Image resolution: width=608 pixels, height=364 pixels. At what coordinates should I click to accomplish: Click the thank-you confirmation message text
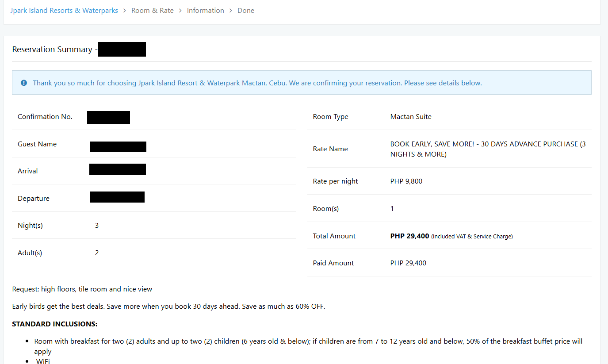pos(257,83)
